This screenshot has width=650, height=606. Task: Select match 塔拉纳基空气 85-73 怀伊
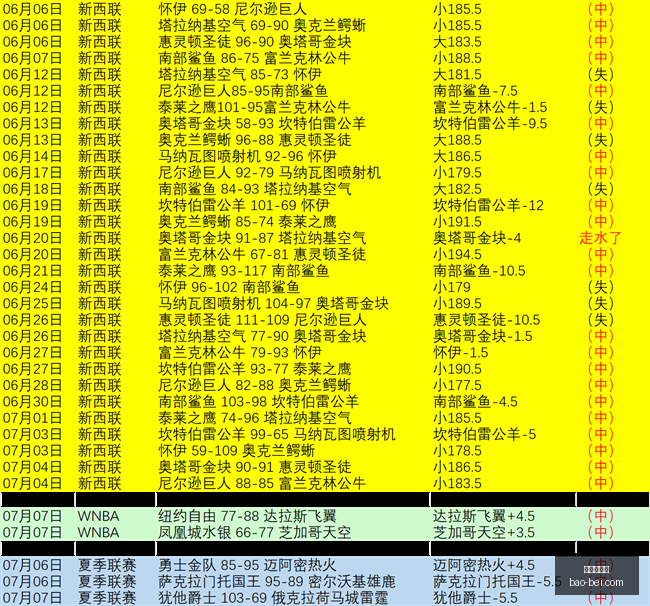(x=240, y=75)
